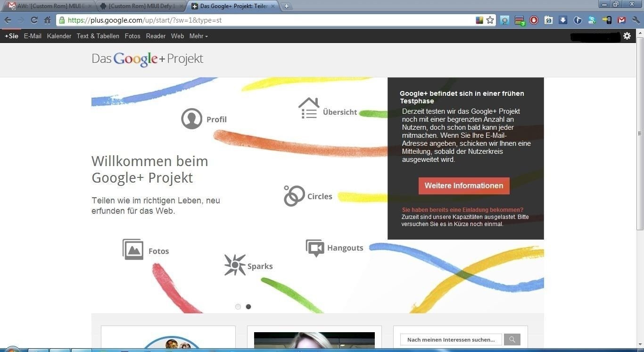Open the Facebook extension icon
Image resolution: width=644 pixels, height=352 pixels.
[578, 20]
